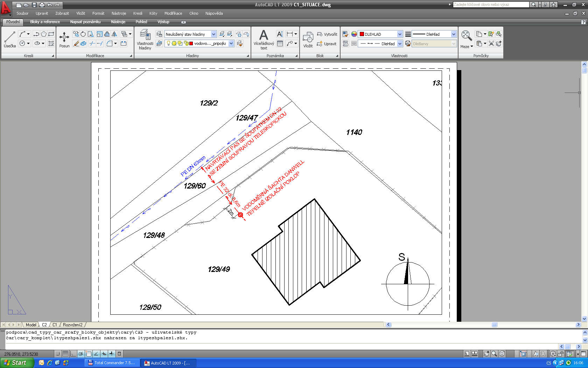Pick the rectangle drawing tool
The image size is (588, 368).
click(x=51, y=34)
